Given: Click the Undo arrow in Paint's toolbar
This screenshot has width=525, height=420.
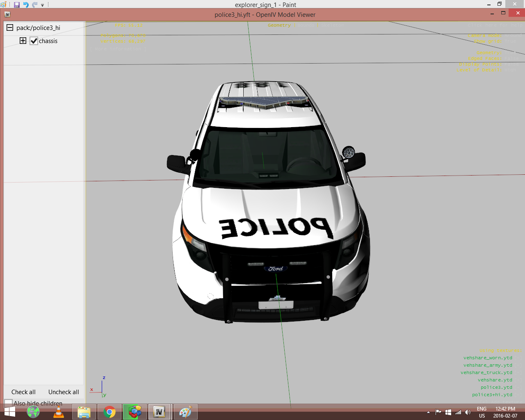Looking at the screenshot, I should coord(26,5).
